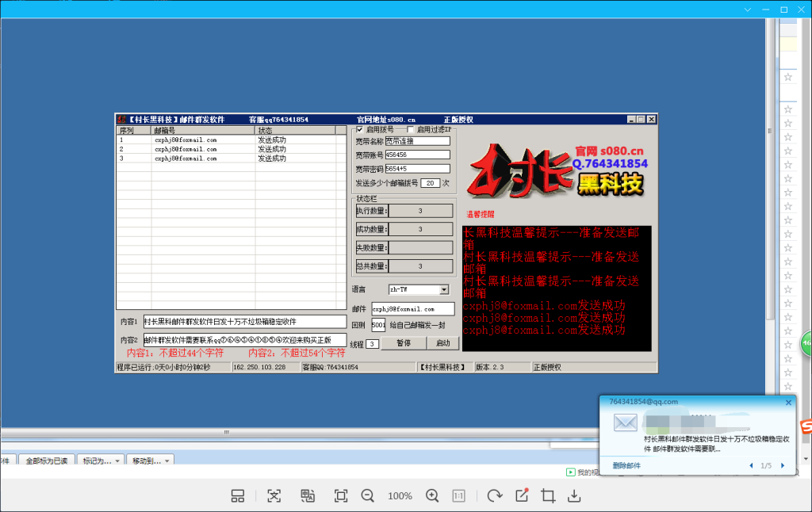Enable the 启用过滤IP checkbox
The width and height of the screenshot is (812, 512).
click(x=410, y=129)
